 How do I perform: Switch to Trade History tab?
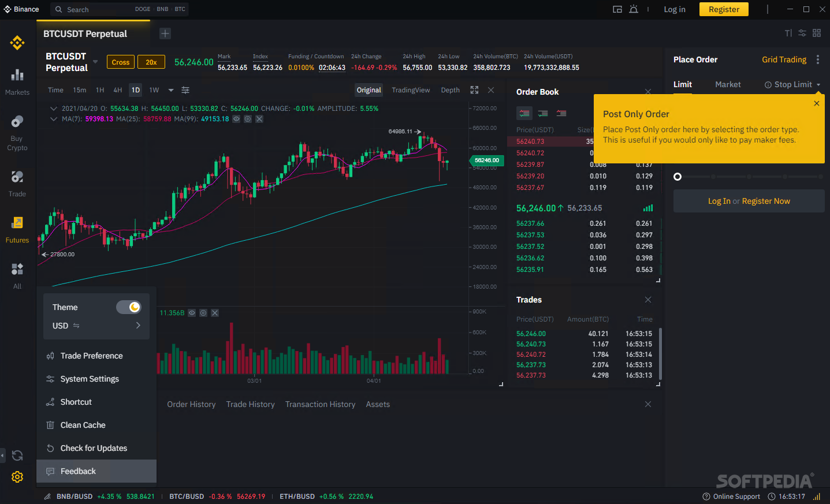[251, 405]
